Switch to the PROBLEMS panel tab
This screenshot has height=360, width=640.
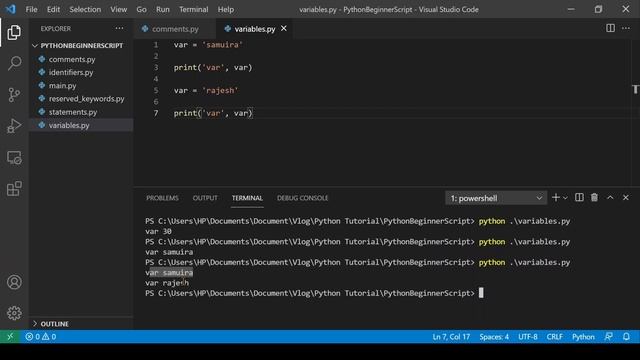point(162,198)
